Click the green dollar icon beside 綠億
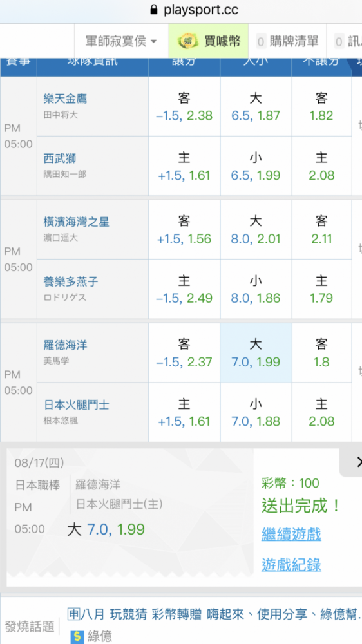This screenshot has height=644, width=362. [77, 637]
